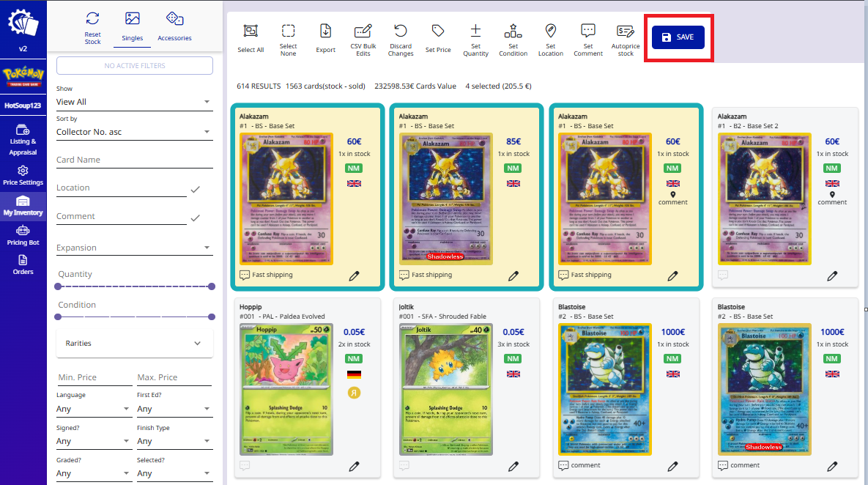The width and height of the screenshot is (868, 485).
Task: Click the Card Name input field
Action: coord(135,160)
